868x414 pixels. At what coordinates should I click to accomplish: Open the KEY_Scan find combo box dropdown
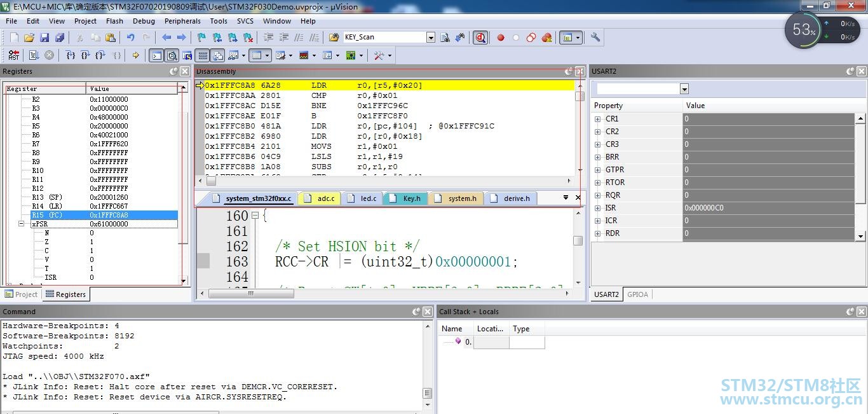click(x=431, y=38)
